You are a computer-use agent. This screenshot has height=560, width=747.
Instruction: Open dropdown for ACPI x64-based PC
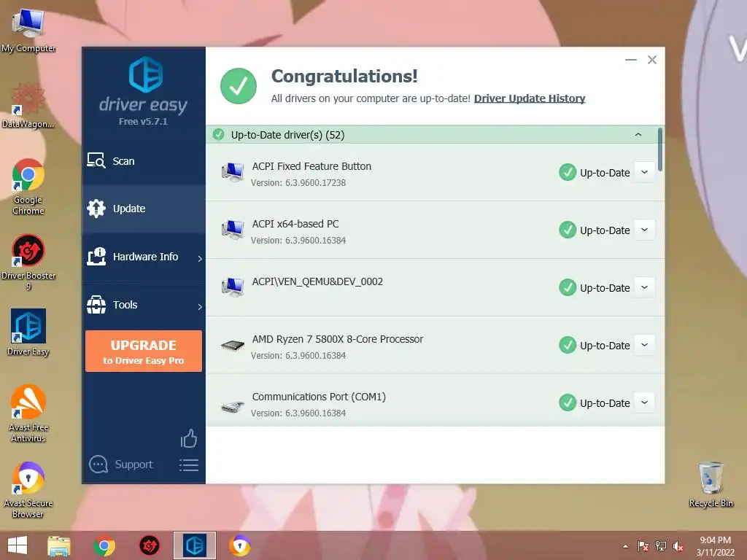644,230
